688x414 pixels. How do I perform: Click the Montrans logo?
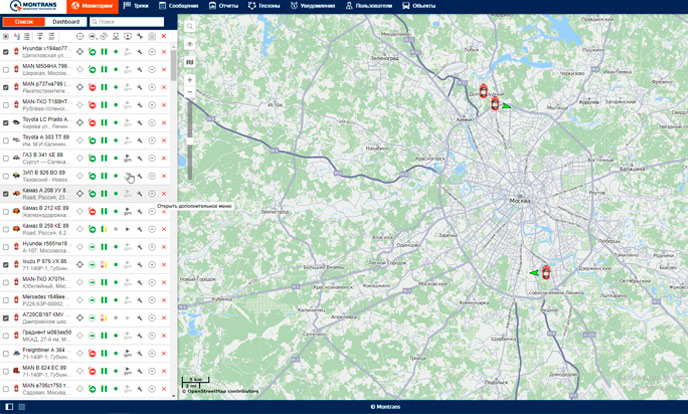coord(33,6)
